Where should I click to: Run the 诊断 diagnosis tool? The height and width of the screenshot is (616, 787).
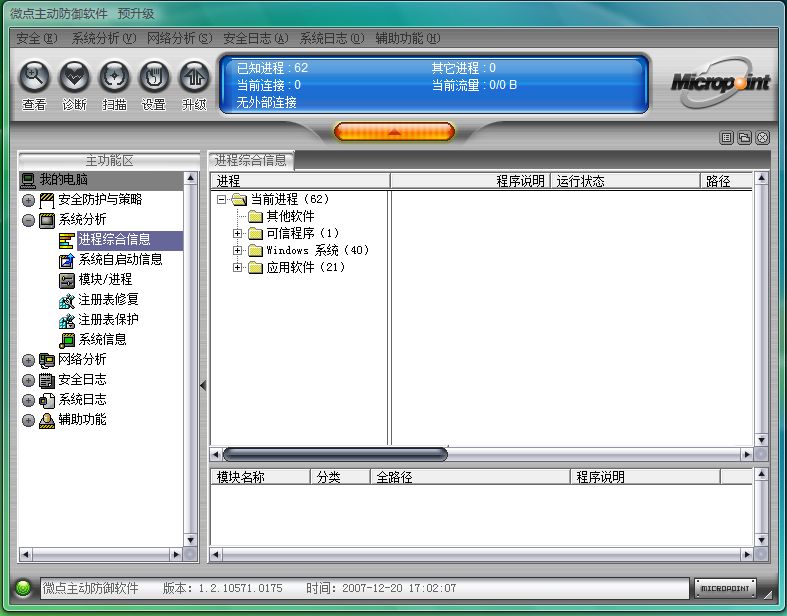point(74,77)
